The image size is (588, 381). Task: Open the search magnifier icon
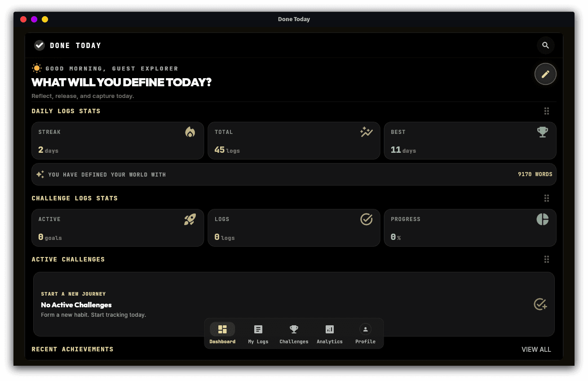pyautogui.click(x=545, y=45)
